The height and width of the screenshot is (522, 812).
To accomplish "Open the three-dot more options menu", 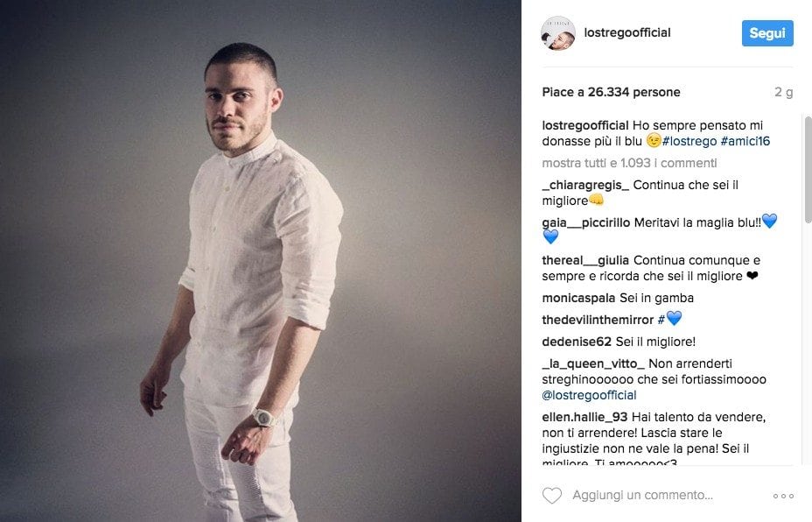I will click(x=783, y=496).
